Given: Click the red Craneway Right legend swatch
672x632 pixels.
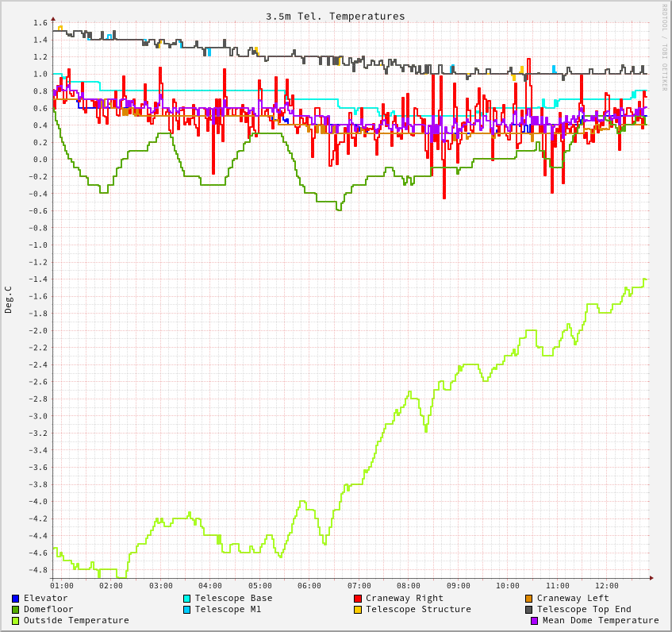Looking at the screenshot, I should [x=358, y=599].
